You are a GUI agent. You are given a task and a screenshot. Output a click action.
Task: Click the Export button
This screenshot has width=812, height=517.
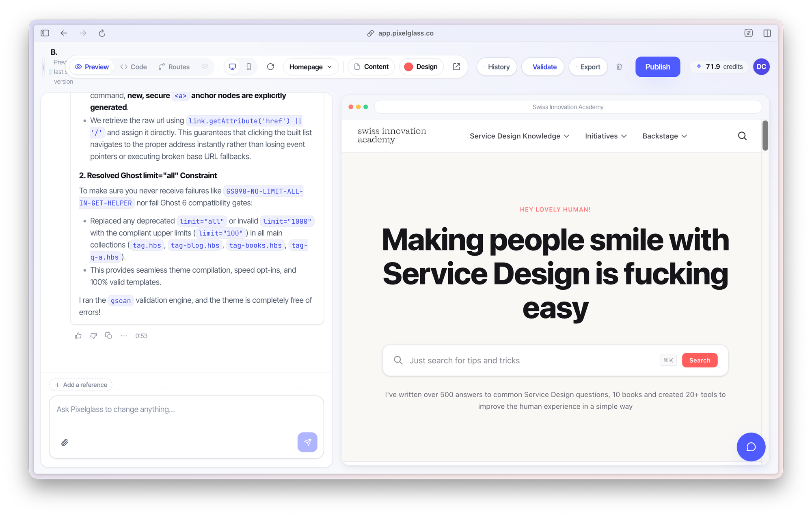588,67
